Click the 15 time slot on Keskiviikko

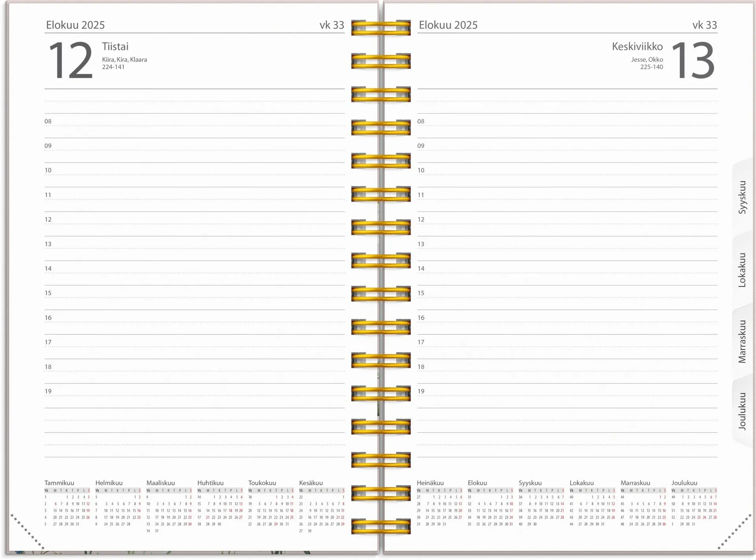click(x=567, y=298)
